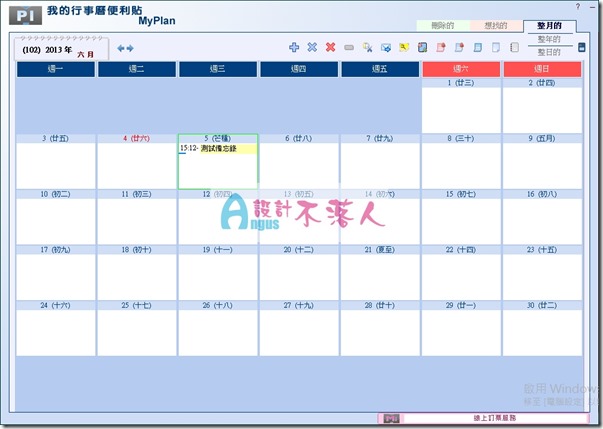This screenshot has height=429, width=603.
Task: Click the red X delete icon
Action: [x=330, y=47]
